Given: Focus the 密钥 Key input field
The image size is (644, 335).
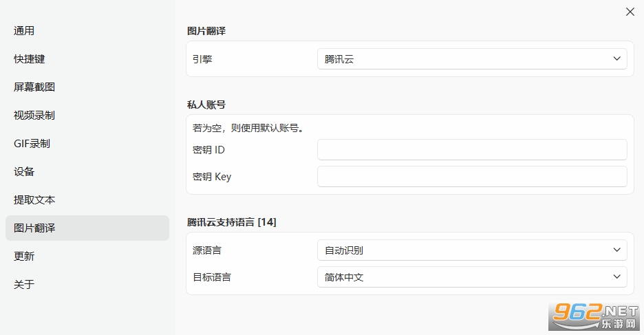Looking at the screenshot, I should pos(472,177).
